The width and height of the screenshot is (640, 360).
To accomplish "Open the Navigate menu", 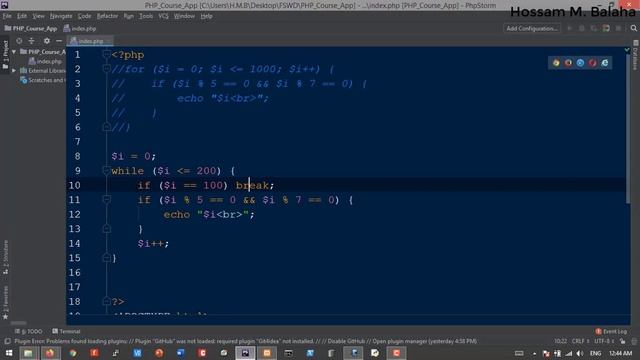I will [61, 16].
